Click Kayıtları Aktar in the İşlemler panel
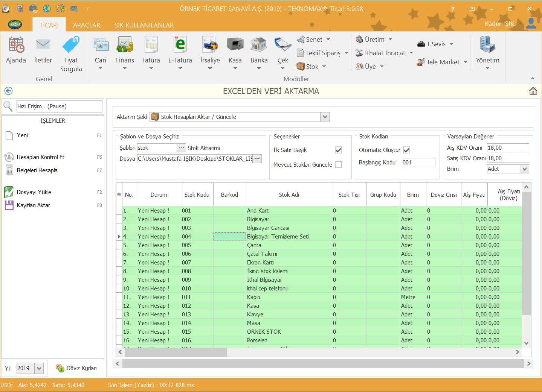 pos(33,205)
